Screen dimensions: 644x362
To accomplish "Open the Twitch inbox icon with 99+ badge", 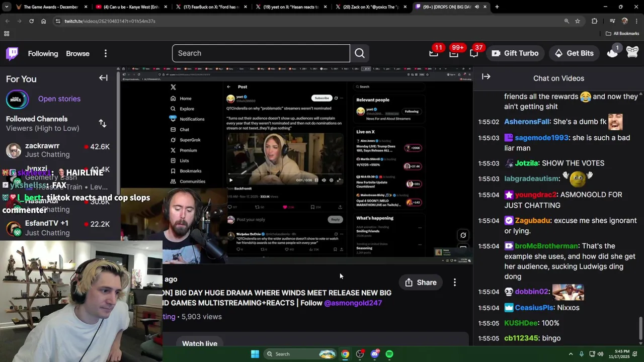I will pyautogui.click(x=454, y=53).
